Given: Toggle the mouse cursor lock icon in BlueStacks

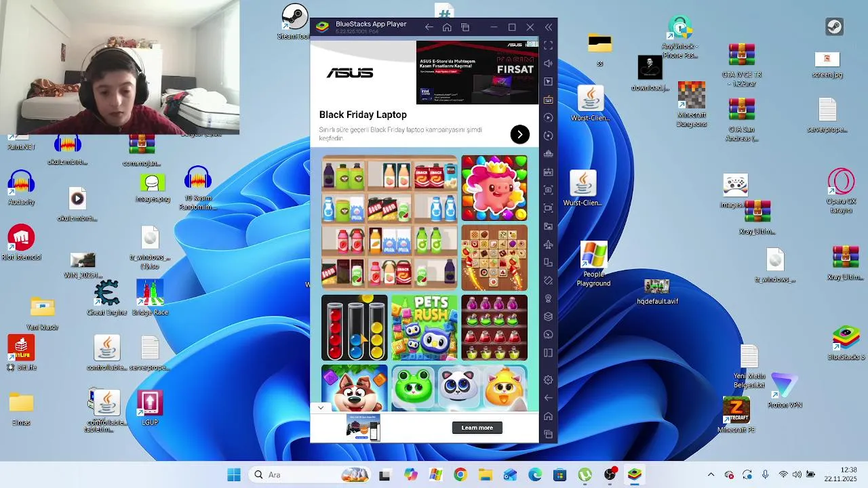Looking at the screenshot, I should coord(548,81).
